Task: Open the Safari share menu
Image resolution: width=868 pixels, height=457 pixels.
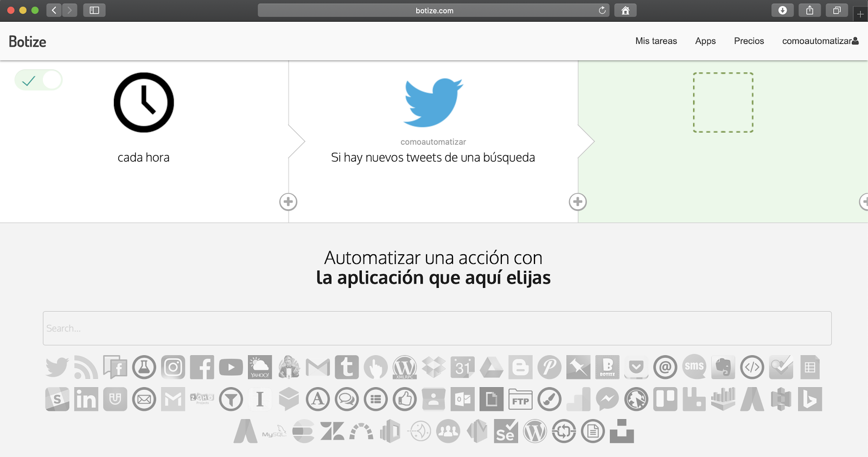Action: [x=809, y=10]
